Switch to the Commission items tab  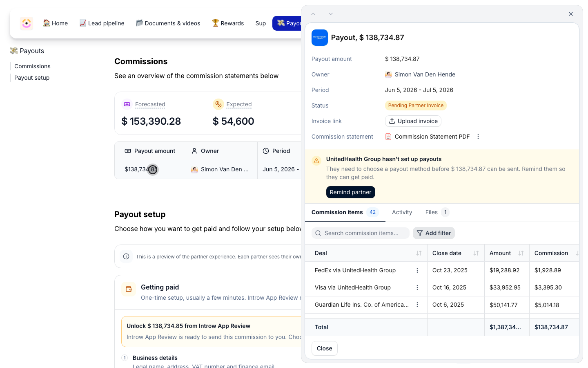pos(345,212)
